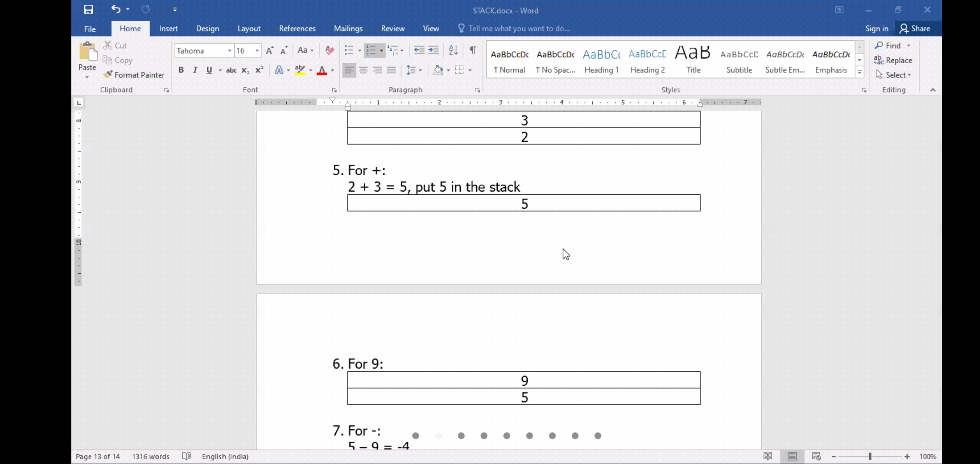Click the Format Painter tool
Screen dimensions: 980x464
pos(134,75)
